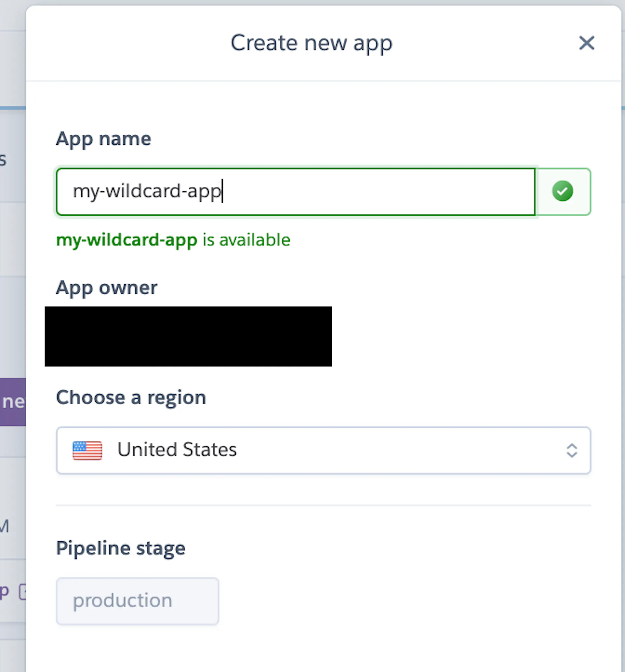Screen dimensions: 625x672
Task: Click the bold my-wildcard-app availability name
Action: pyautogui.click(x=127, y=240)
